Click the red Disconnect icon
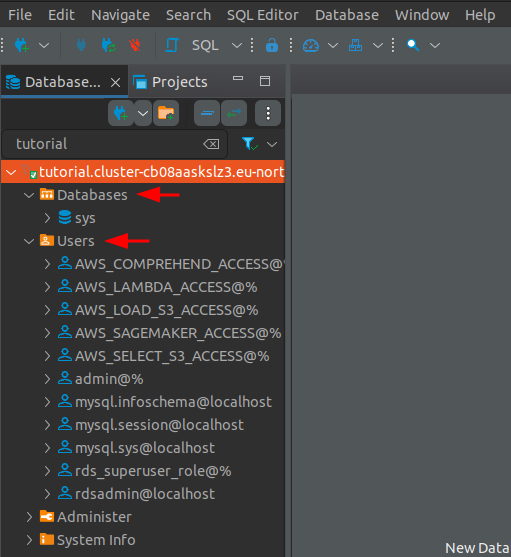Image resolution: width=511 pixels, height=557 pixels. pyautogui.click(x=135, y=45)
